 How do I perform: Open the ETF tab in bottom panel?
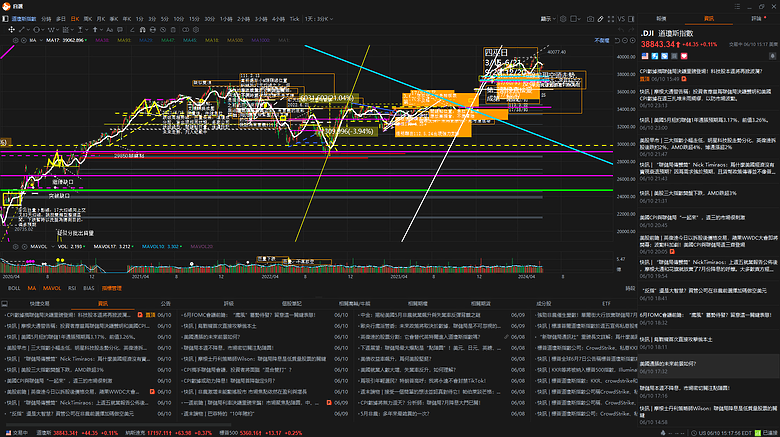(x=606, y=303)
